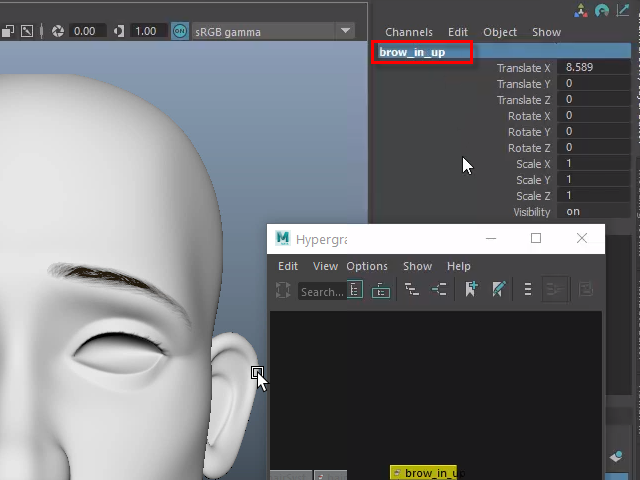Viewport: 640px width, 480px height.
Task: Click the dimmed connections icon in Hypergraph toolbar
Action: point(555,289)
